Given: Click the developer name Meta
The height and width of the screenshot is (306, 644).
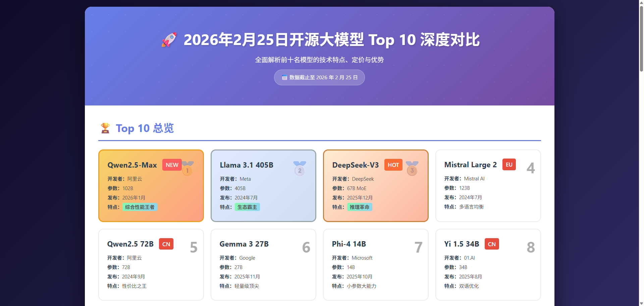Looking at the screenshot, I should click(x=245, y=179).
